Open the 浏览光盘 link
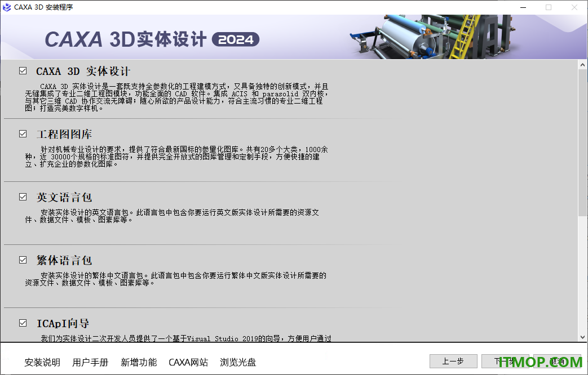588x375 pixels. pos(238,362)
